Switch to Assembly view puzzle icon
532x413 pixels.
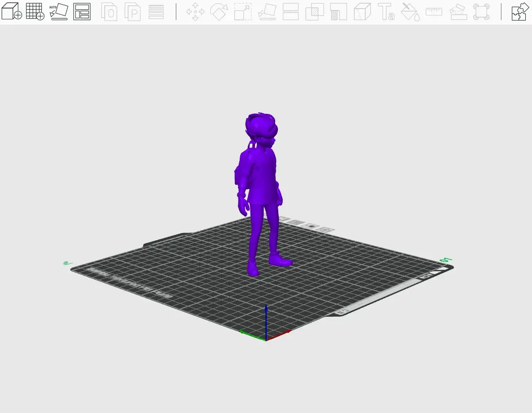pyautogui.click(x=521, y=12)
